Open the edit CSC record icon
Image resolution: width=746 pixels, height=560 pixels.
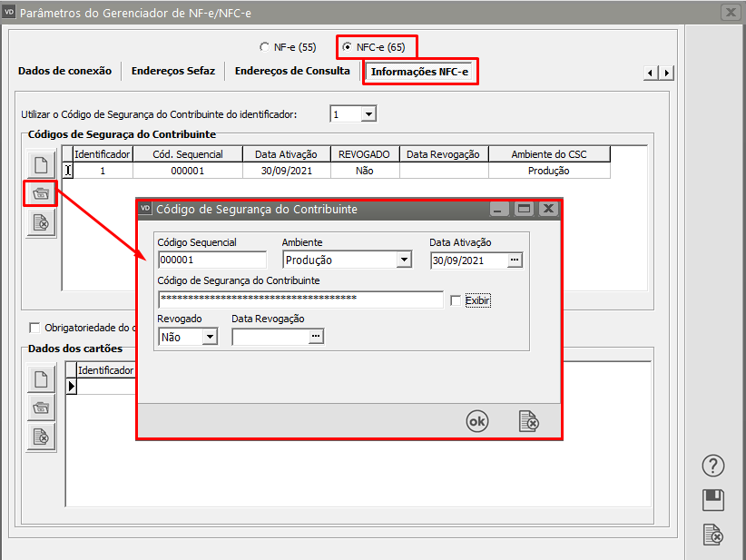point(41,193)
